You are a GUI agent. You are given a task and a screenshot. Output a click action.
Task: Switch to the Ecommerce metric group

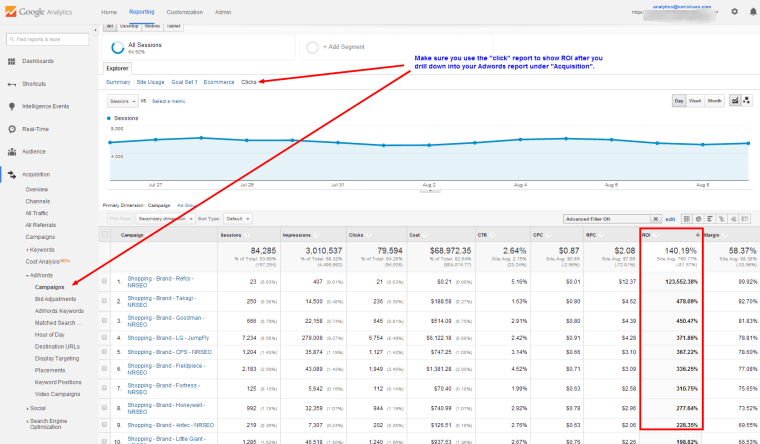[219, 82]
